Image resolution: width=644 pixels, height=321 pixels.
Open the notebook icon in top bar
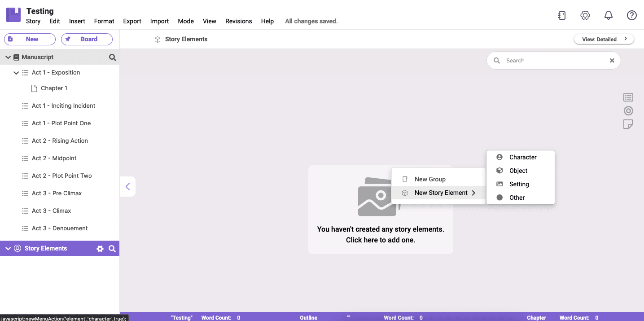pos(561,15)
